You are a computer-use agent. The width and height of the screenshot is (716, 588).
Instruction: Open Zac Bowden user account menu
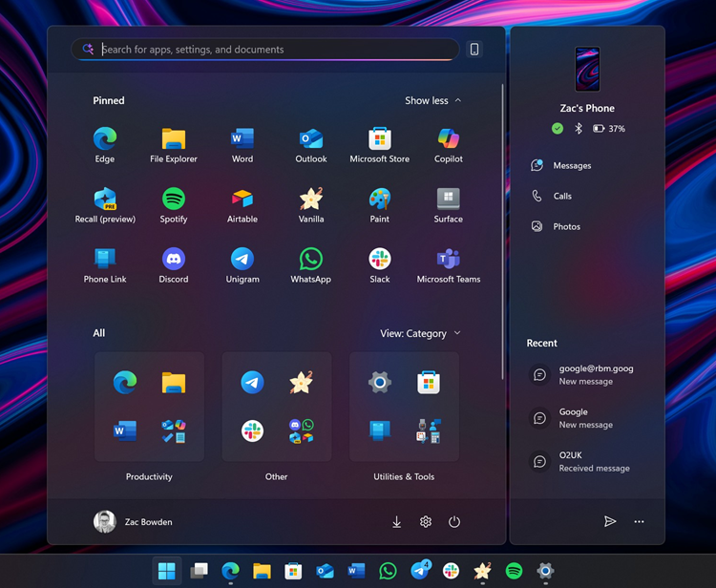coord(133,521)
